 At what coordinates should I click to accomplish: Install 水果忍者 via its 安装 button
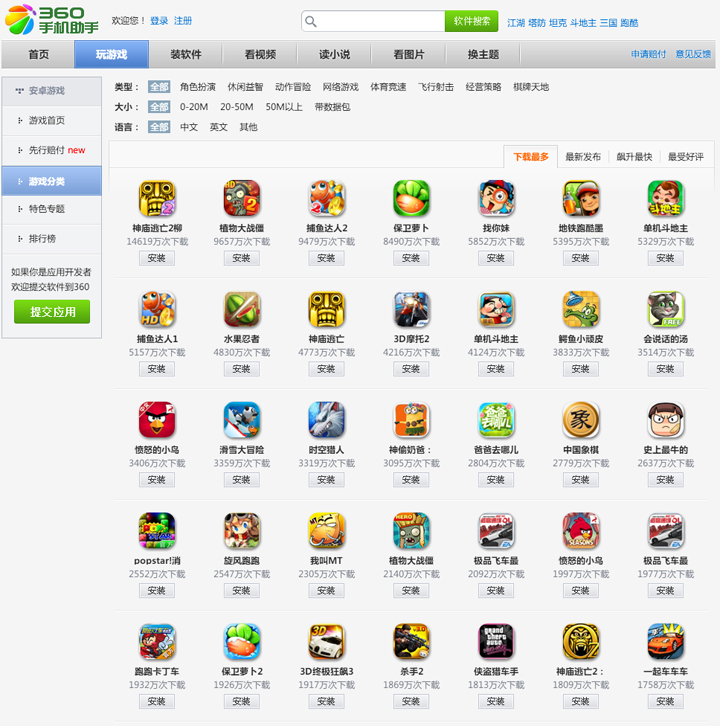(x=242, y=369)
